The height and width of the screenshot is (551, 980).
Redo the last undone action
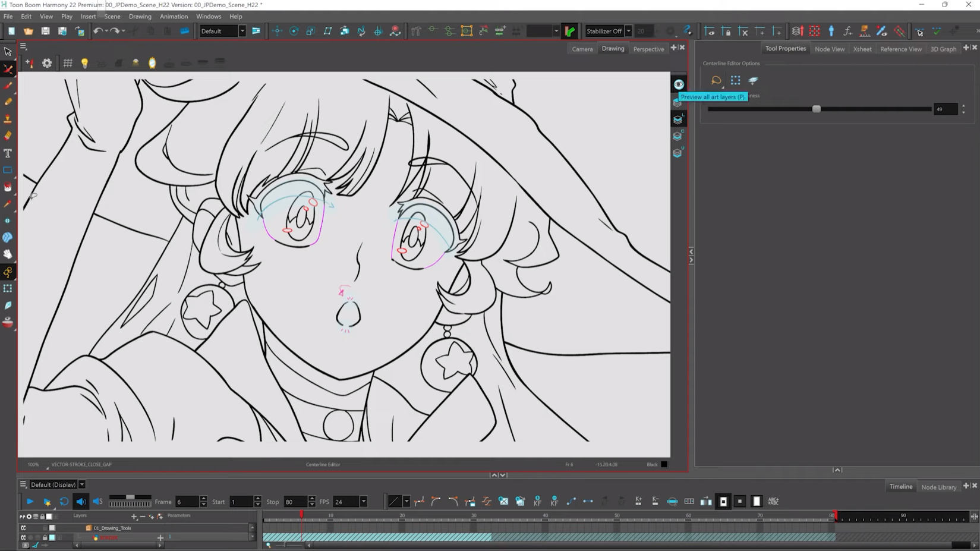click(x=115, y=31)
